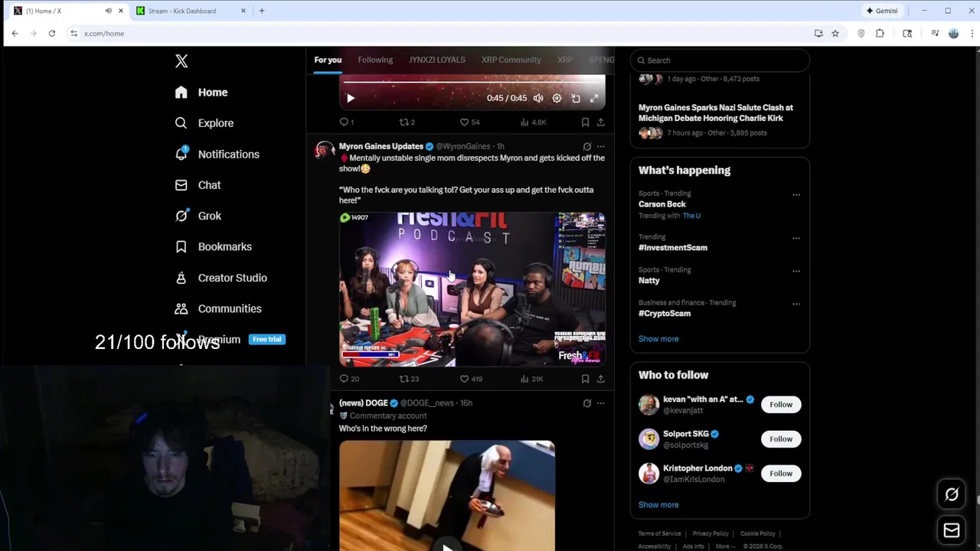Open Notifications page
980x551 pixels.
click(x=217, y=154)
